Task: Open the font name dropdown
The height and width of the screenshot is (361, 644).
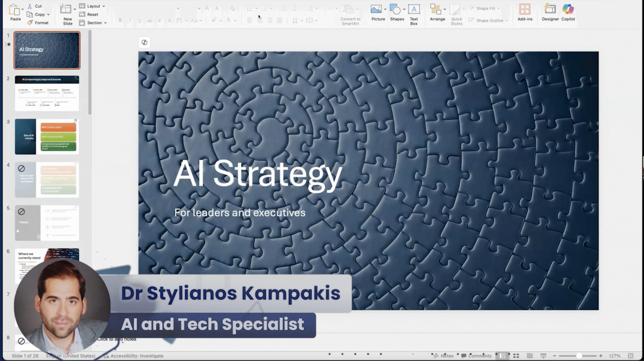Action: pos(178,9)
